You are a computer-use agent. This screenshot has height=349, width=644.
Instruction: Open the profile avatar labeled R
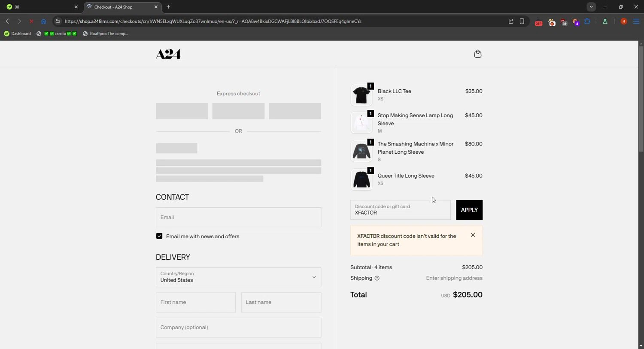click(624, 21)
